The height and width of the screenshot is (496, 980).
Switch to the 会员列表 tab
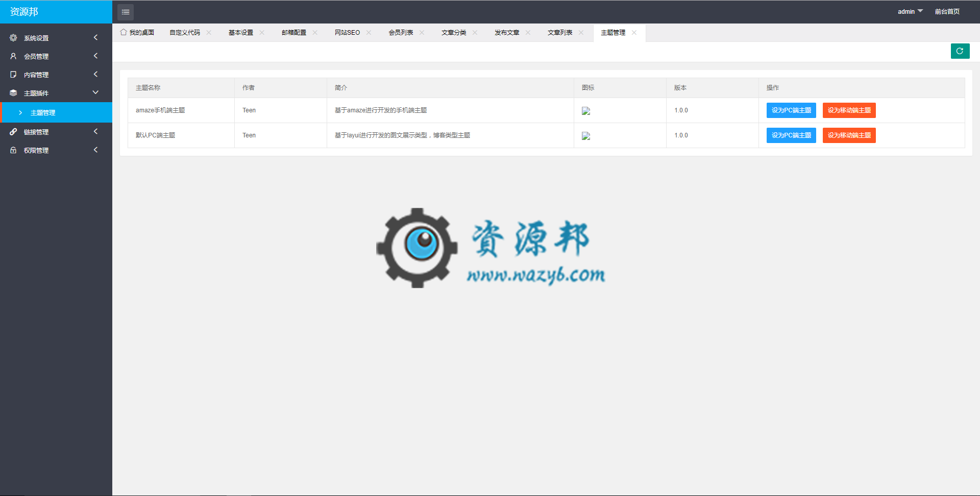click(x=401, y=33)
